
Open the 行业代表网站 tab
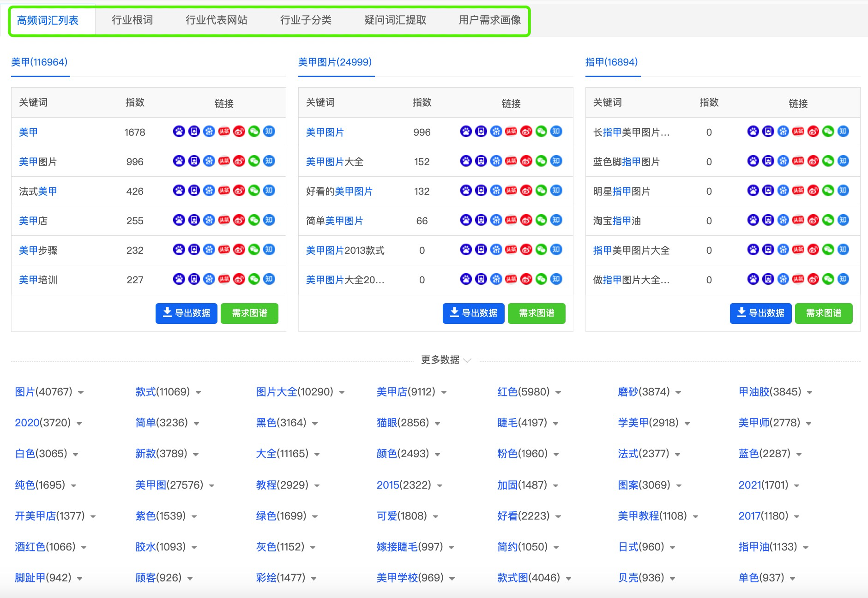click(217, 20)
